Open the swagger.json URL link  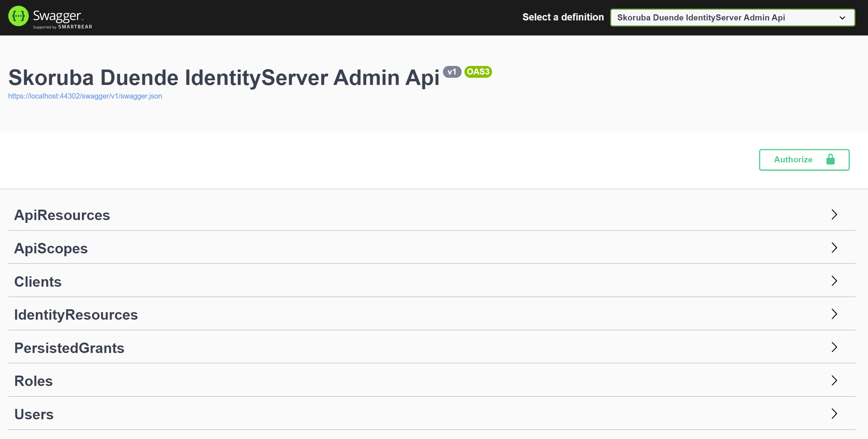click(x=85, y=96)
